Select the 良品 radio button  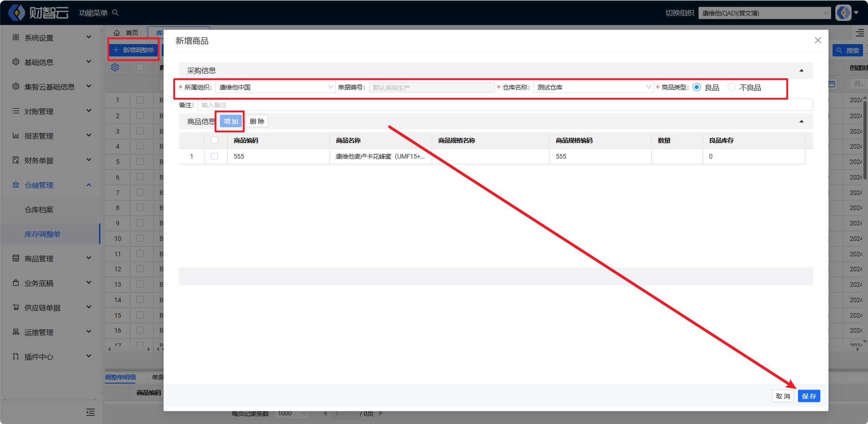click(697, 87)
